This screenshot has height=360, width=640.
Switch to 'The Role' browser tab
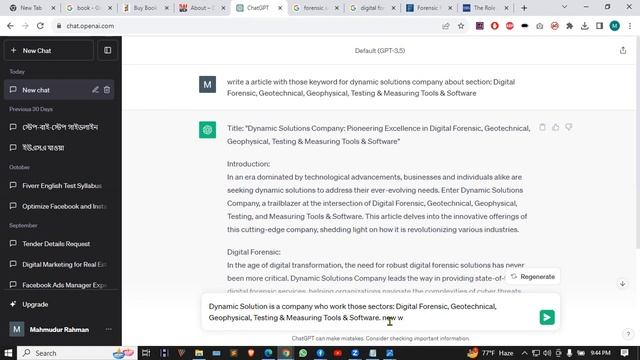point(485,8)
